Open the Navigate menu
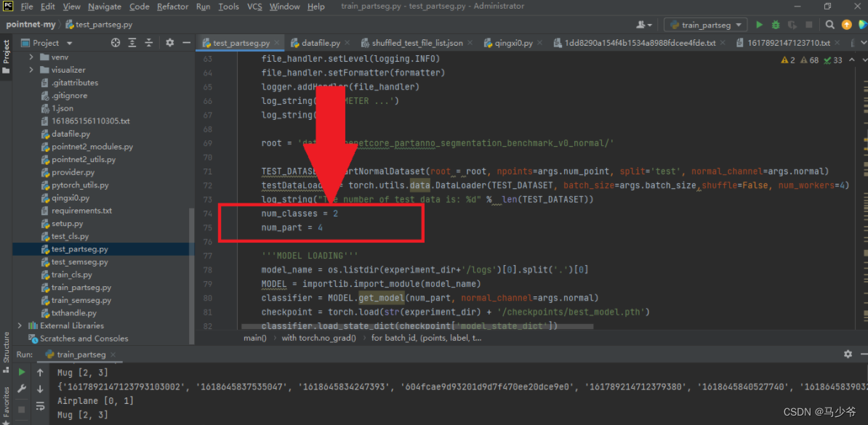868x425 pixels. click(105, 7)
